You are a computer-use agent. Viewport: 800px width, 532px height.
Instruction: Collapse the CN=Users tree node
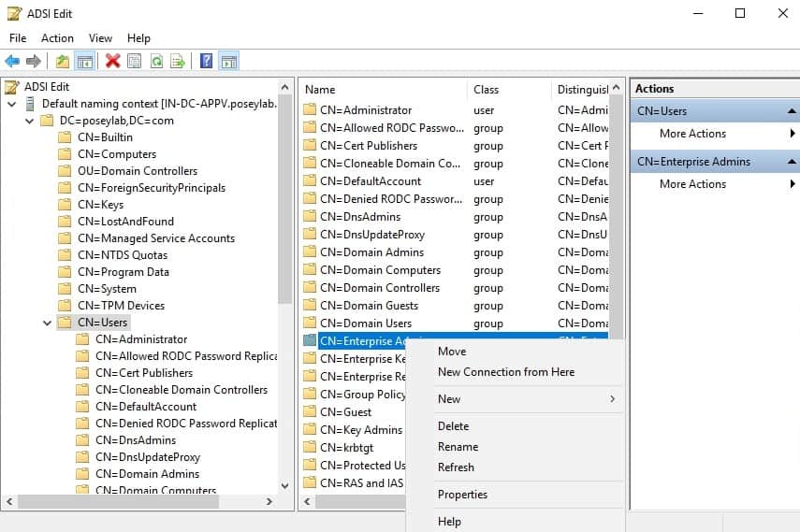[47, 323]
